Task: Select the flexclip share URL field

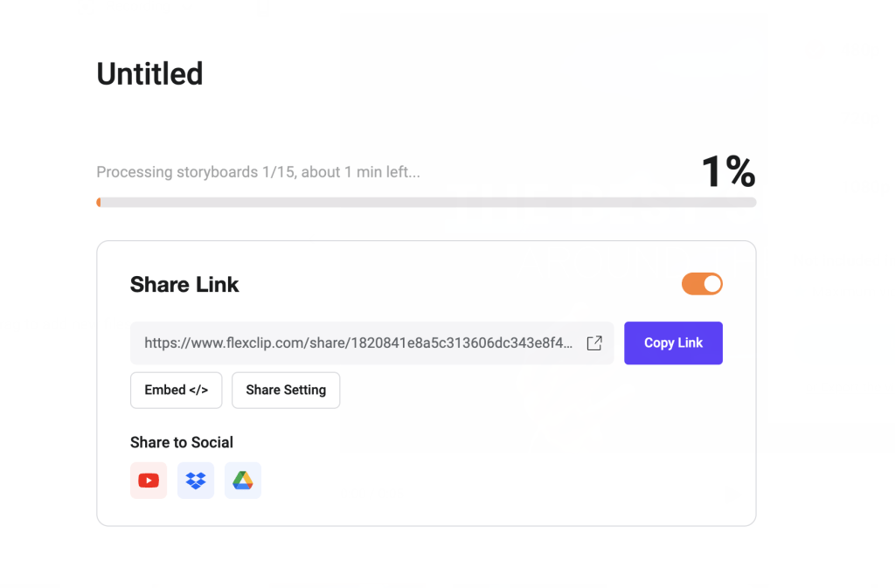Action: [x=371, y=342]
